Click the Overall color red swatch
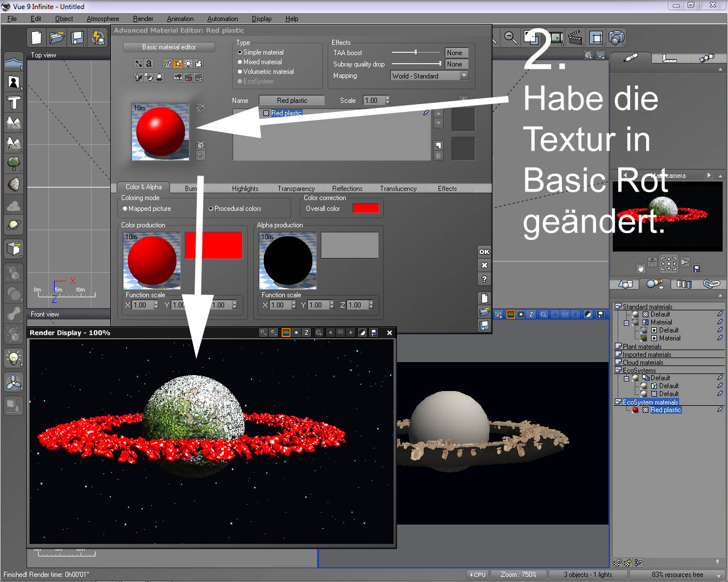The height and width of the screenshot is (582, 728). (366, 209)
